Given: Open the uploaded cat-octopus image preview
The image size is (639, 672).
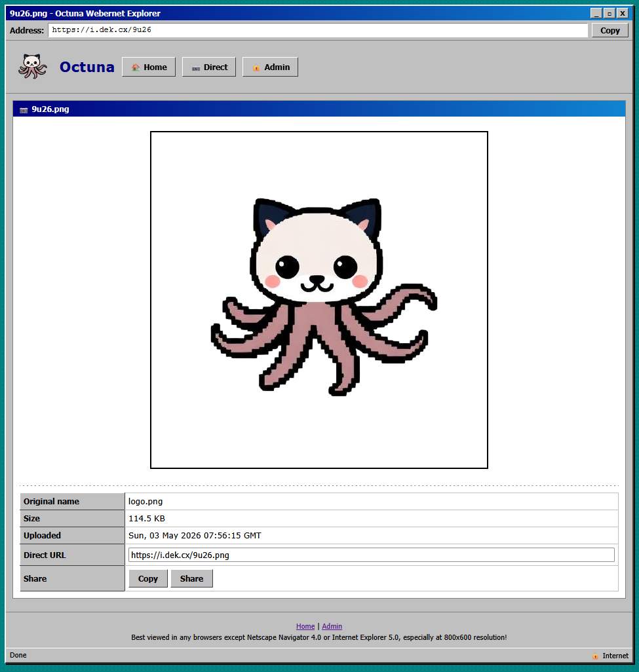Looking at the screenshot, I should click(319, 300).
